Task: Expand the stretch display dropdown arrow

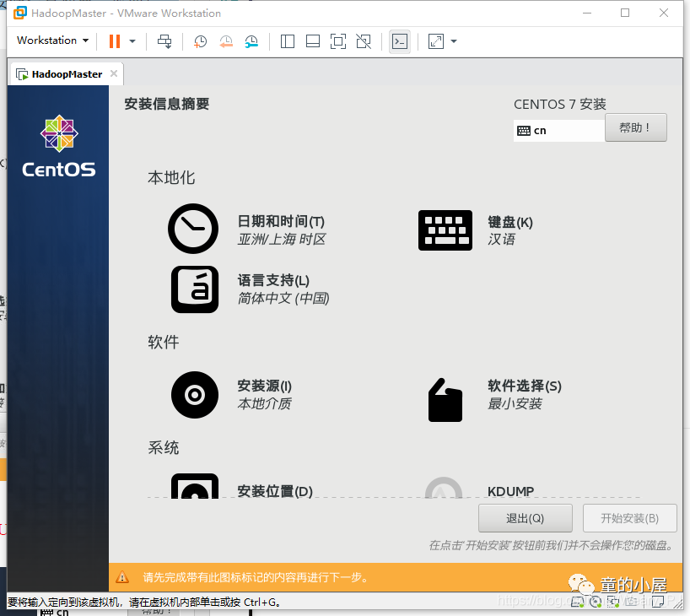Action: pyautogui.click(x=454, y=41)
